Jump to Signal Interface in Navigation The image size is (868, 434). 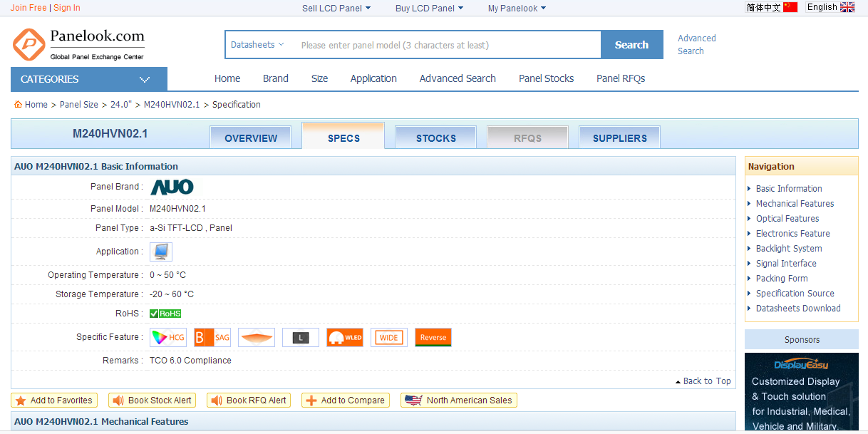[786, 264]
